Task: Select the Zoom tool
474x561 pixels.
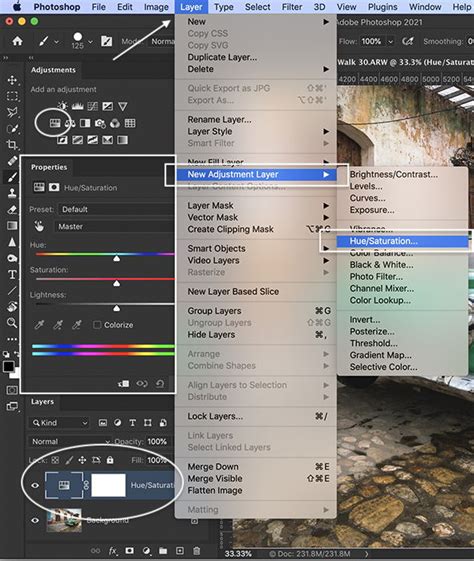Action: click(x=12, y=322)
